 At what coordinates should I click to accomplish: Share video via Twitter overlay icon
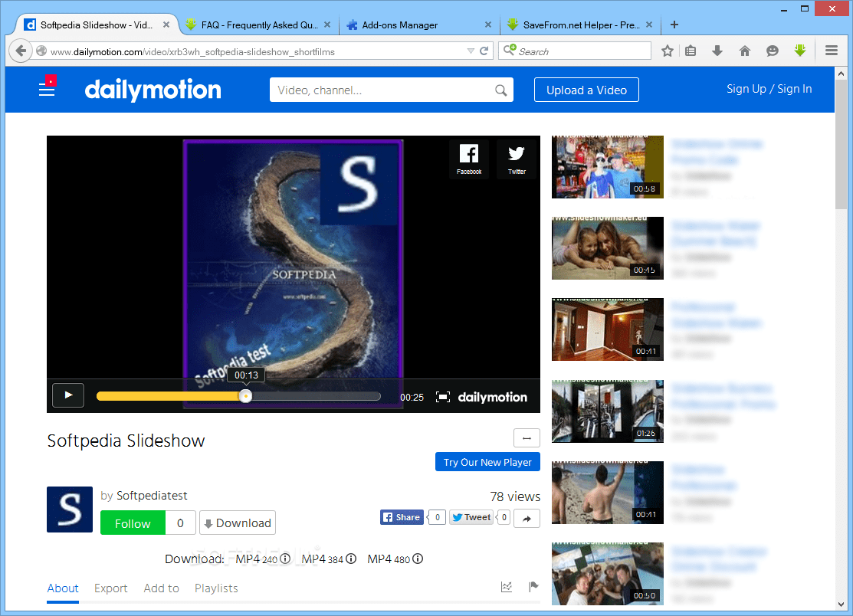click(x=517, y=159)
